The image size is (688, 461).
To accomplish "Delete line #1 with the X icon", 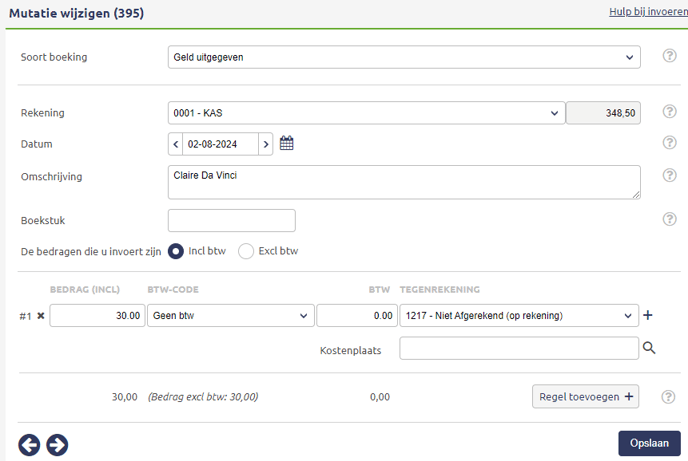I will 41,316.
